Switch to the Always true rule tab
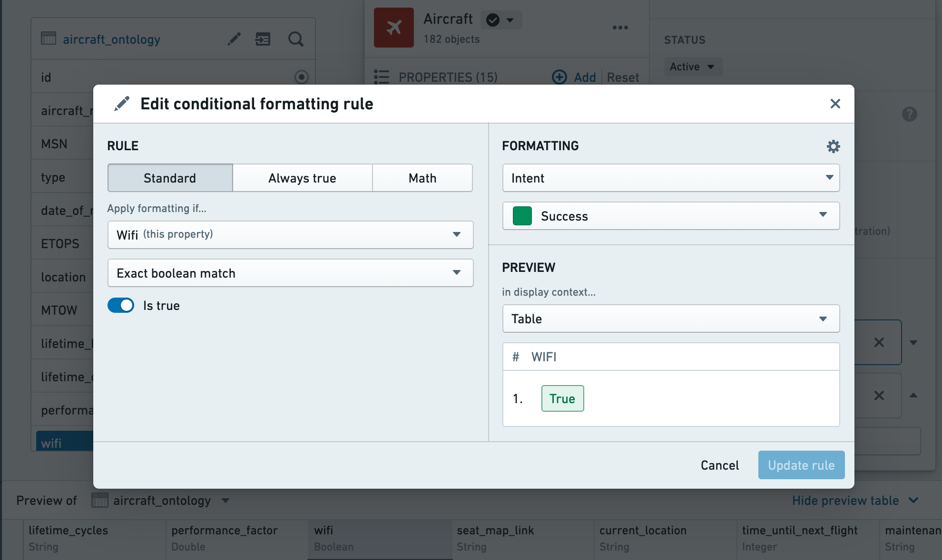The image size is (942, 560). click(x=302, y=178)
